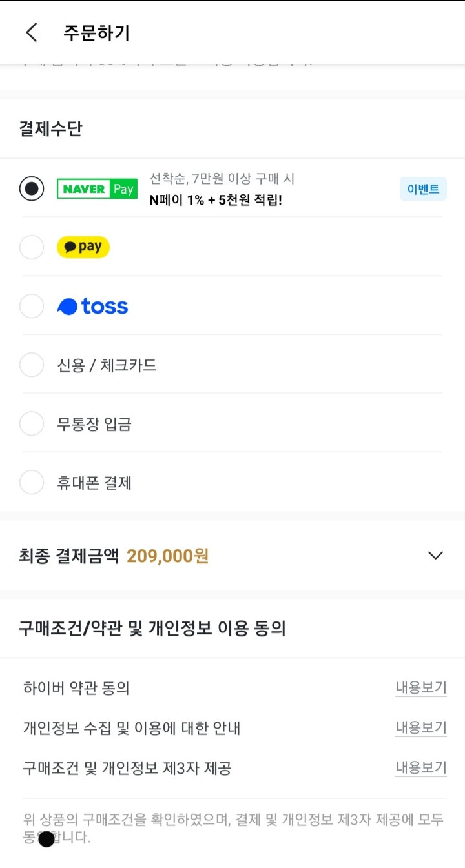Choose 신용 / 체크카드 payment option
Screen dimensions: 465x868
(x=232, y=365)
